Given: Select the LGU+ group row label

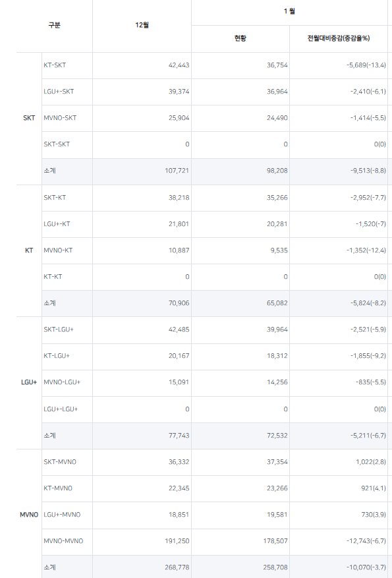Looking at the screenshot, I should (x=29, y=382).
